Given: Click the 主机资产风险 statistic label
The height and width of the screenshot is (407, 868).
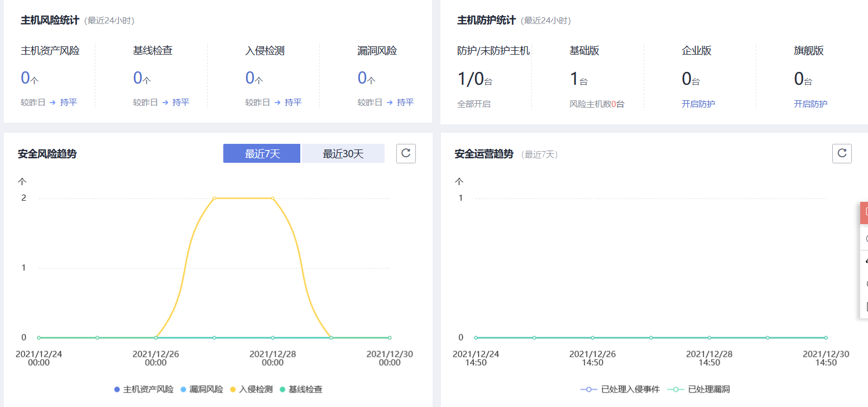Looking at the screenshot, I should 50,51.
